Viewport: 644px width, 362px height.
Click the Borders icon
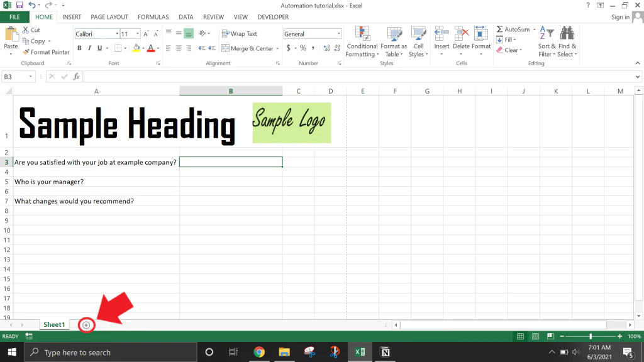click(118, 48)
